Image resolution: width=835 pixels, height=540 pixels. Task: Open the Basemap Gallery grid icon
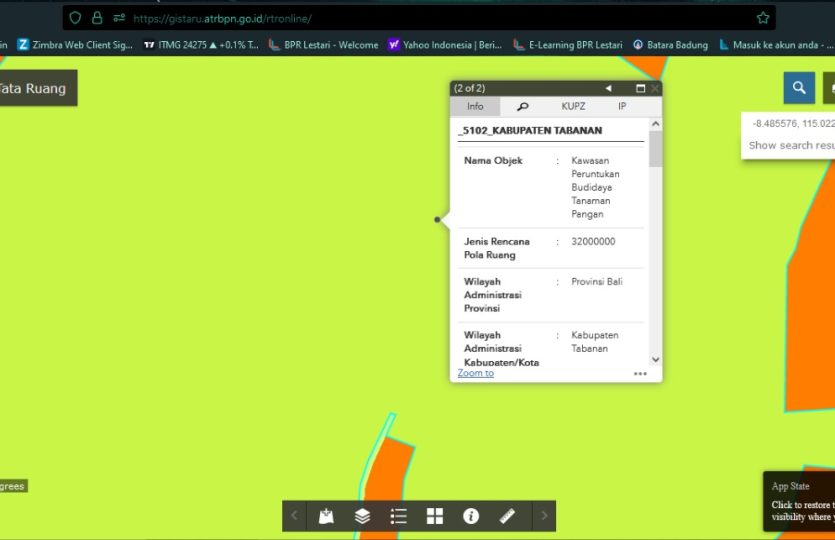point(435,516)
